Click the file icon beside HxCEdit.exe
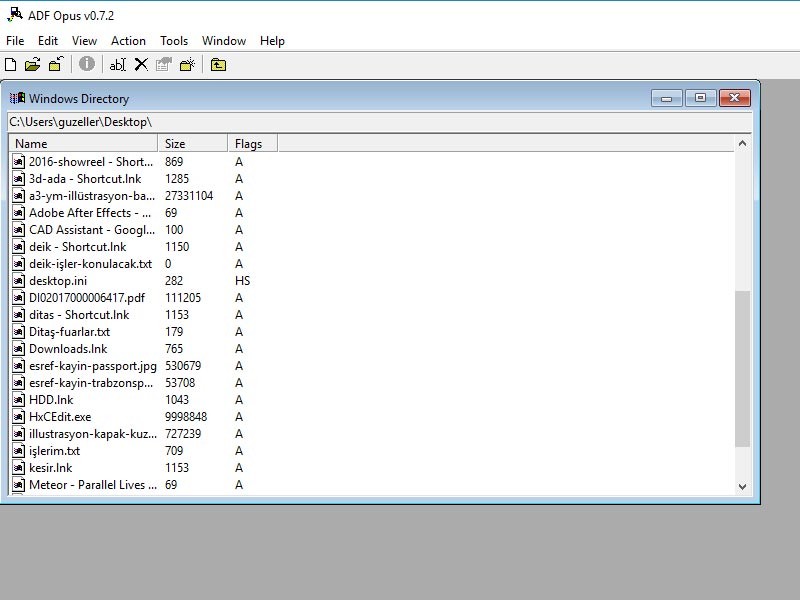This screenshot has width=800, height=600. pos(18,417)
